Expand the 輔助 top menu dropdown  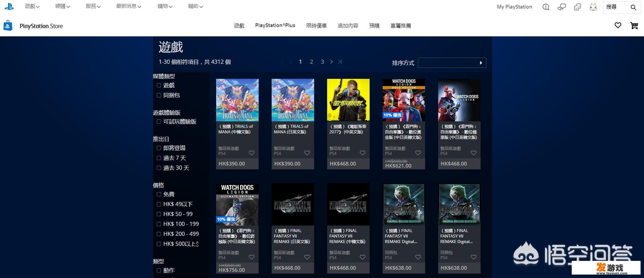point(196,6)
